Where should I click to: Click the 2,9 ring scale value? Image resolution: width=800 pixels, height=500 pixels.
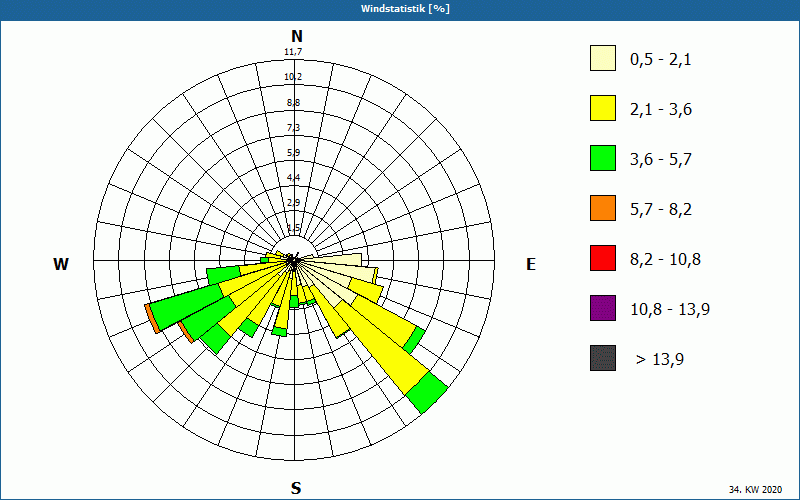click(x=293, y=203)
